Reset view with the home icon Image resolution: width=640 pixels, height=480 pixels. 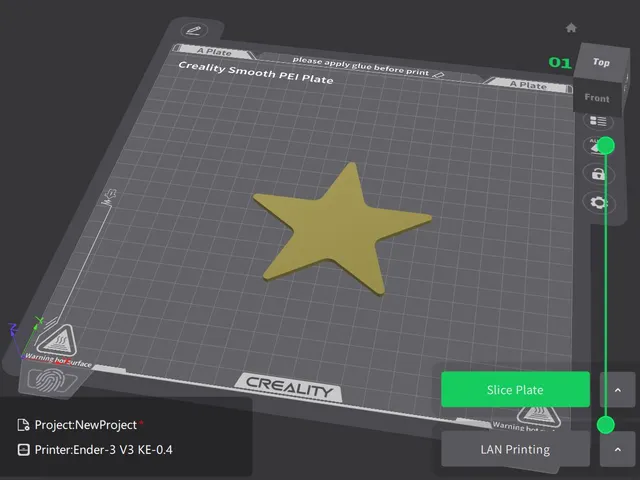pyautogui.click(x=571, y=28)
